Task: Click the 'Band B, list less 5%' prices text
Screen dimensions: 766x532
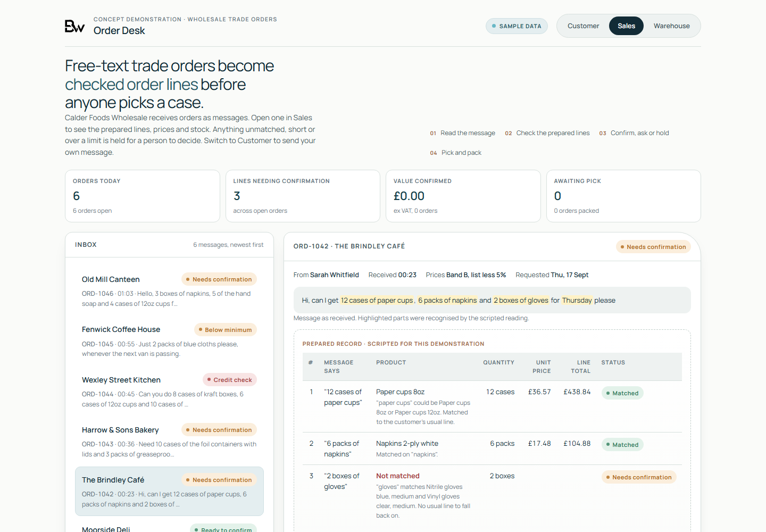Action: [x=476, y=275]
